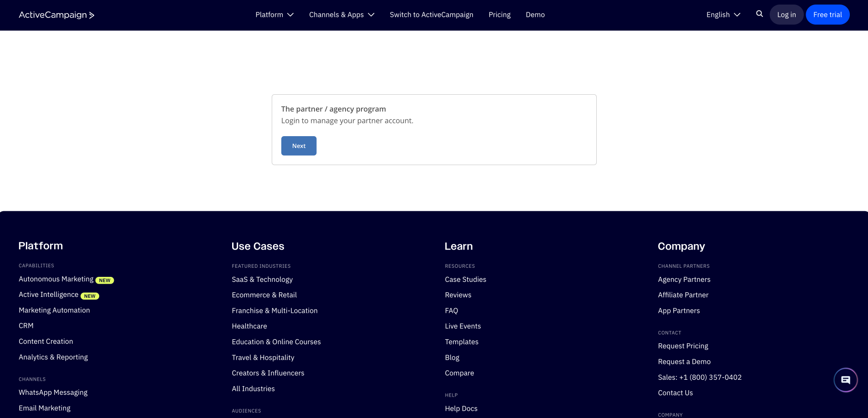Open Franchise & Multi-Location link
The height and width of the screenshot is (418, 868).
(x=275, y=311)
